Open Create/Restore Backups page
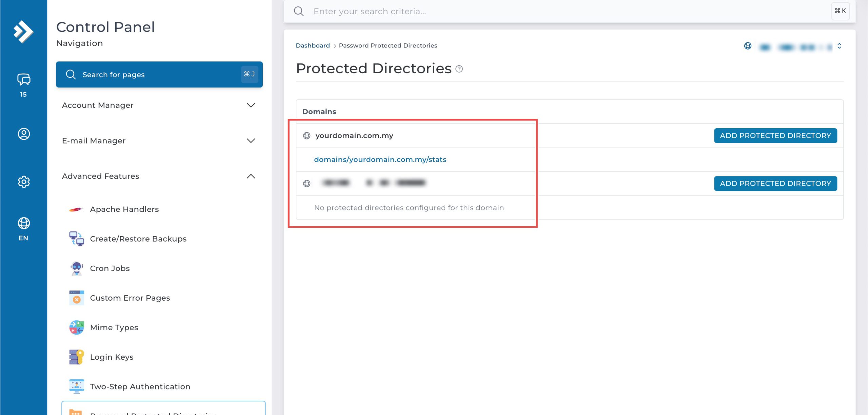The height and width of the screenshot is (415, 868). coord(138,239)
